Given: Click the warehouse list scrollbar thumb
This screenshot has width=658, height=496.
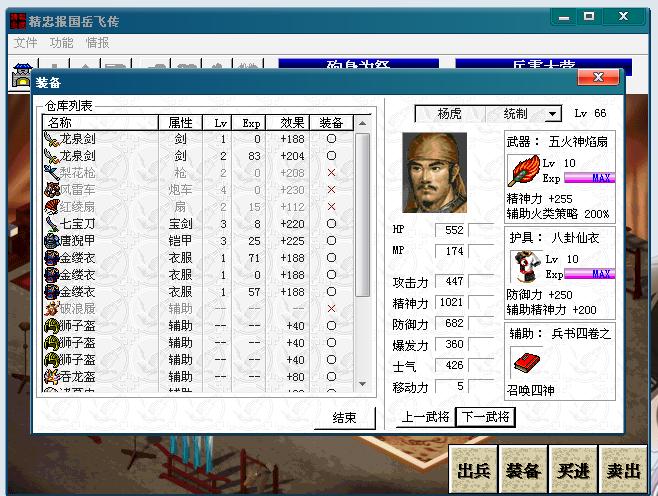Looking at the screenshot, I should [x=362, y=215].
